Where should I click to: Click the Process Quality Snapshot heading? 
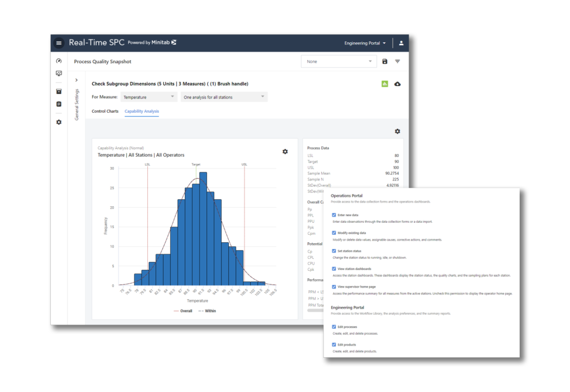(103, 62)
